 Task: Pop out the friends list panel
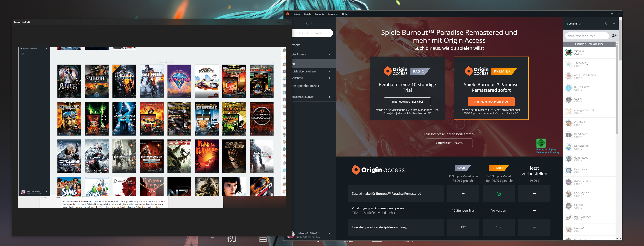tap(606, 24)
